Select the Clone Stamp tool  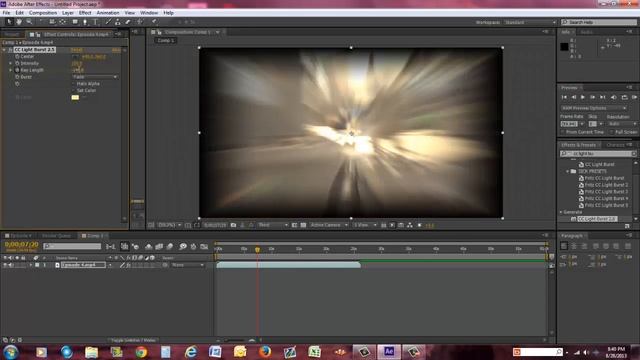(x=118, y=22)
